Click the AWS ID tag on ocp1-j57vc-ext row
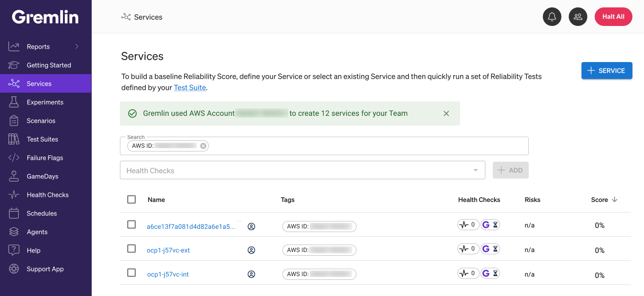This screenshot has width=644, height=296. [x=319, y=250]
